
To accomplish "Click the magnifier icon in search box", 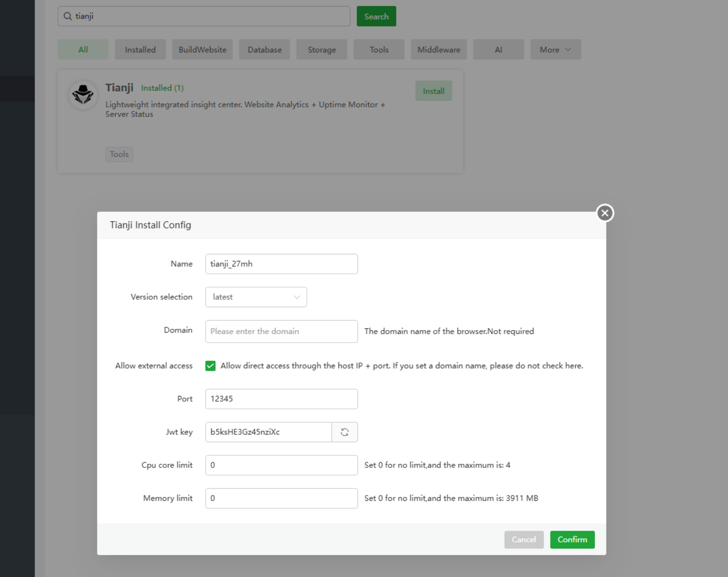I will [68, 16].
